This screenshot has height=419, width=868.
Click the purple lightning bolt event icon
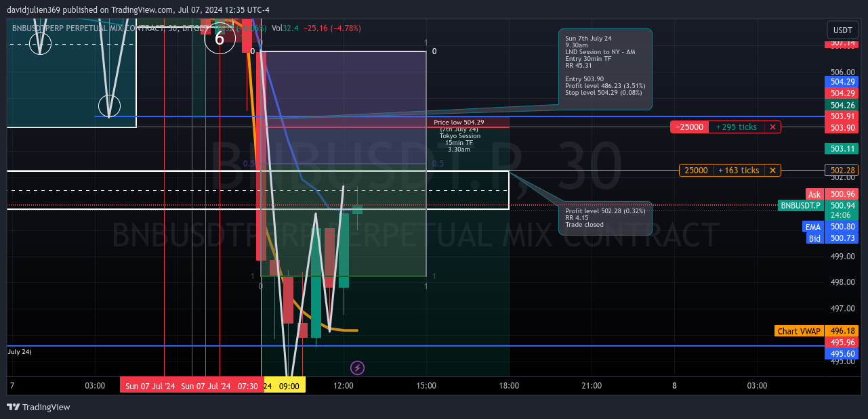pyautogui.click(x=357, y=368)
